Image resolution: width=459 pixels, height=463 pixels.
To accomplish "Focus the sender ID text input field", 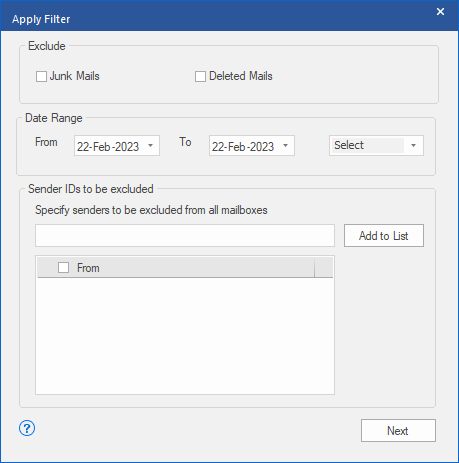I will click(185, 236).
